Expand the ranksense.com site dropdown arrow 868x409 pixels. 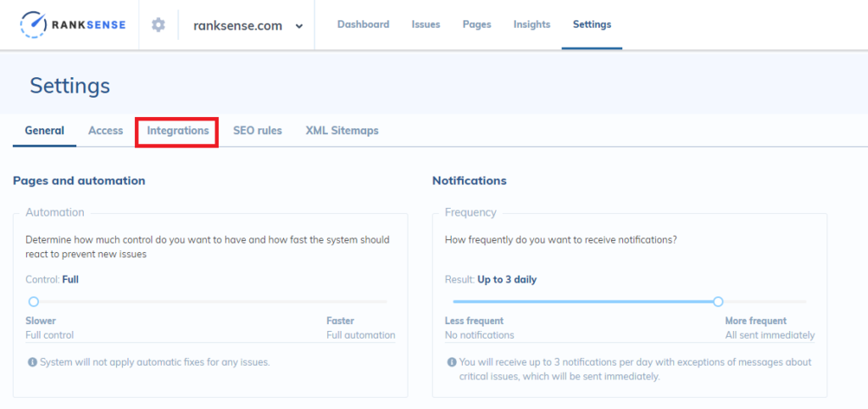pos(299,26)
